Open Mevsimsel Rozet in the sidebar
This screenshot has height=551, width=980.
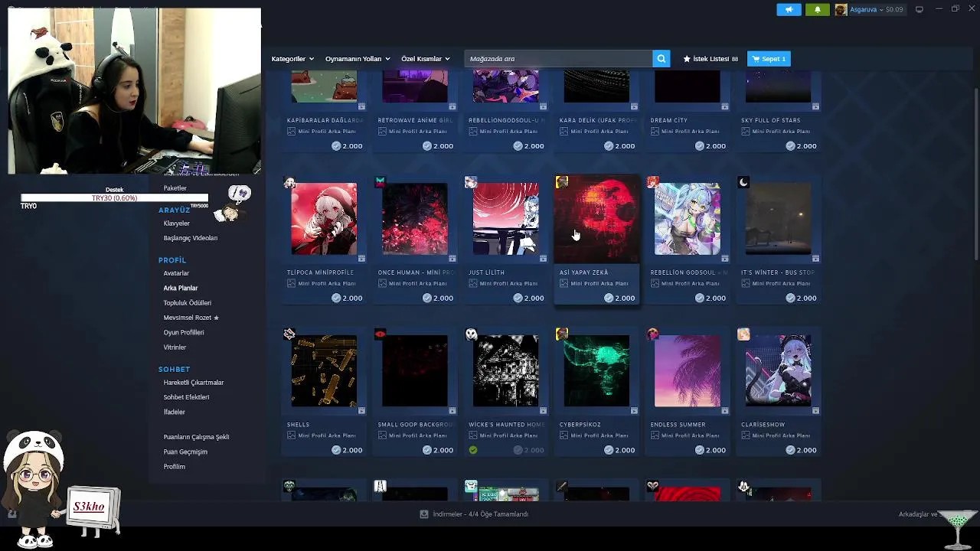[191, 318]
